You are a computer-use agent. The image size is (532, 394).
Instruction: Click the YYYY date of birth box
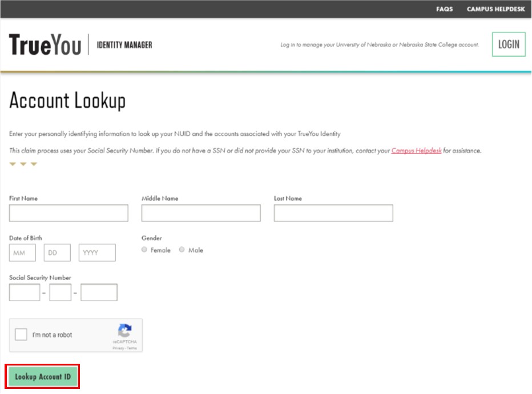point(98,252)
